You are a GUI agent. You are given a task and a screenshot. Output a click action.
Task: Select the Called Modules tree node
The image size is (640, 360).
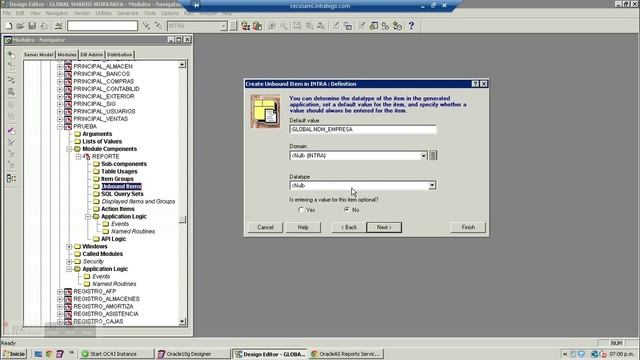click(102, 254)
